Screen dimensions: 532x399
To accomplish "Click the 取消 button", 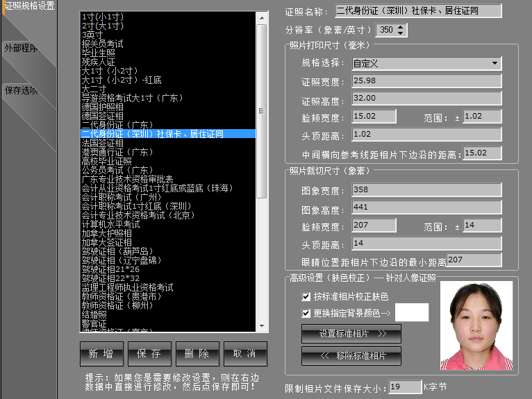I will point(245,354).
